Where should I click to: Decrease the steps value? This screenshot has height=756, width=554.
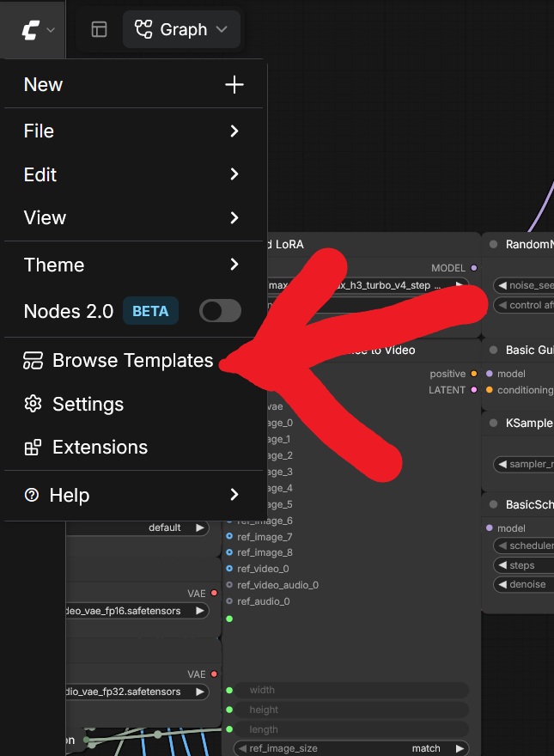(502, 565)
